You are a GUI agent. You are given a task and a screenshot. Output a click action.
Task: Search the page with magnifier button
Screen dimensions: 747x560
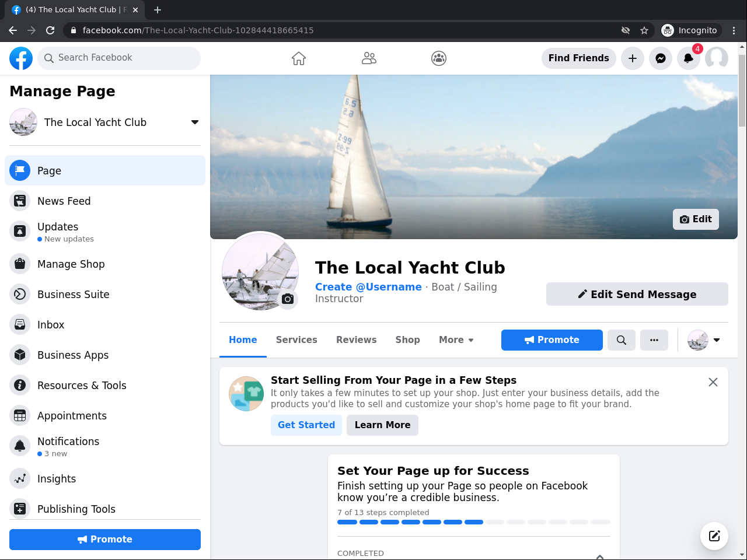622,340
